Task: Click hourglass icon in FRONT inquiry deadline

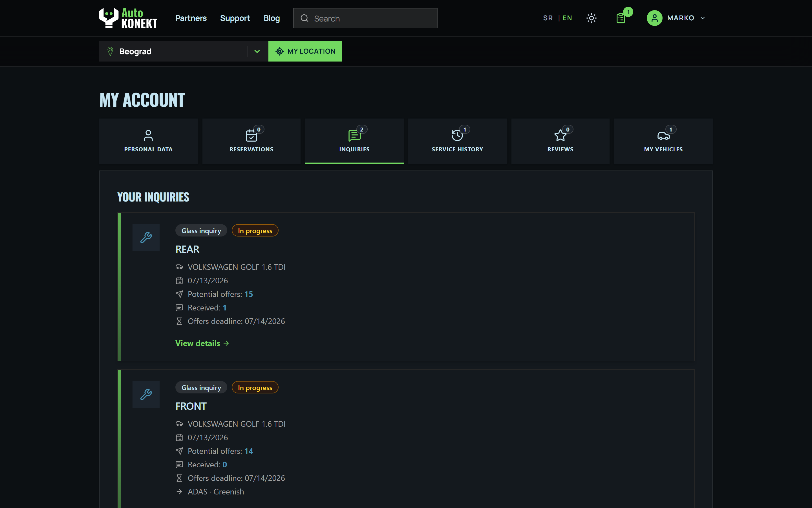Action: [179, 478]
